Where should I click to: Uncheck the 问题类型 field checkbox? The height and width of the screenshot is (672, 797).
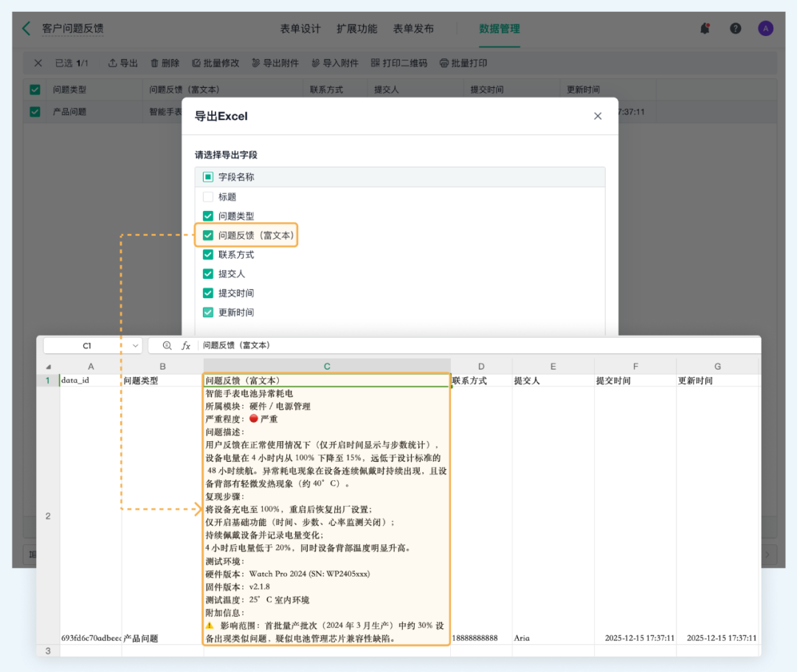(x=208, y=216)
